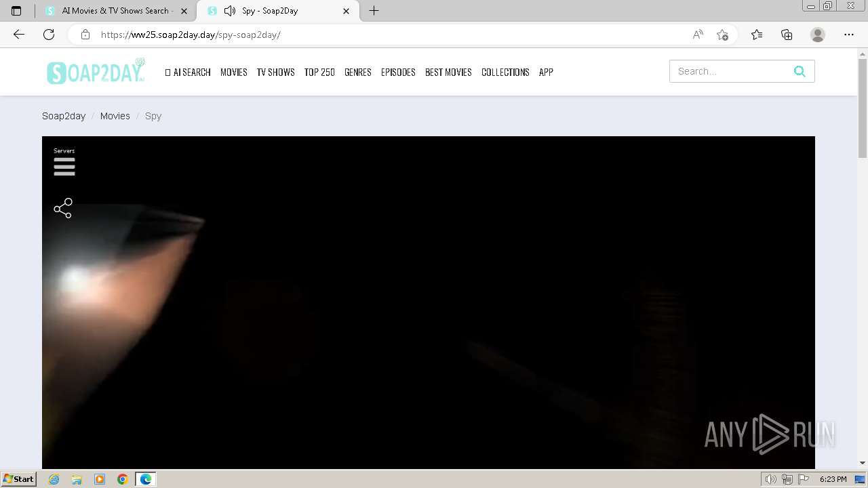Open Movies menu item
The height and width of the screenshot is (488, 868).
pos(234,72)
